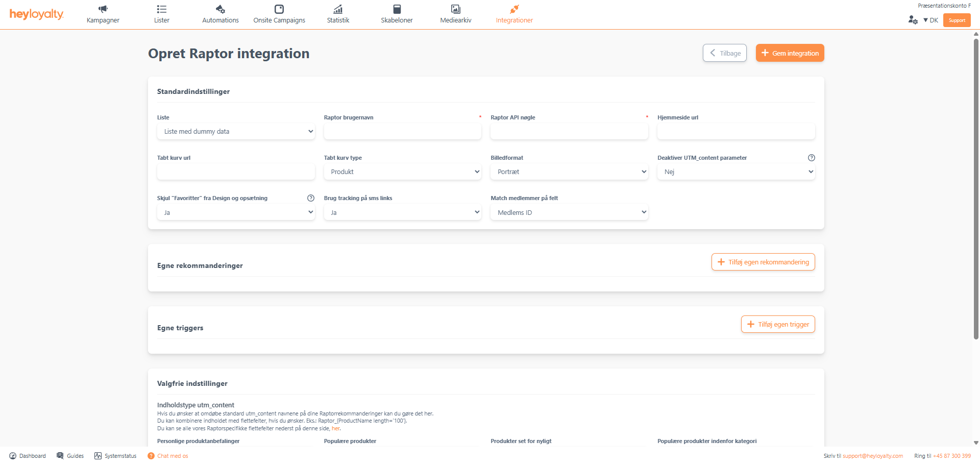980x465 pixels.
Task: Click the user settings icon
Action: click(913, 20)
